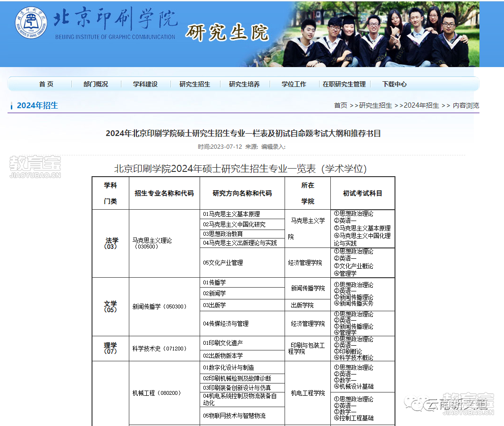The width and height of the screenshot is (504, 426).
Task: Click the table caption 北京印刷学院2024年硕士研究生招生专业一览表
Action: (240, 169)
